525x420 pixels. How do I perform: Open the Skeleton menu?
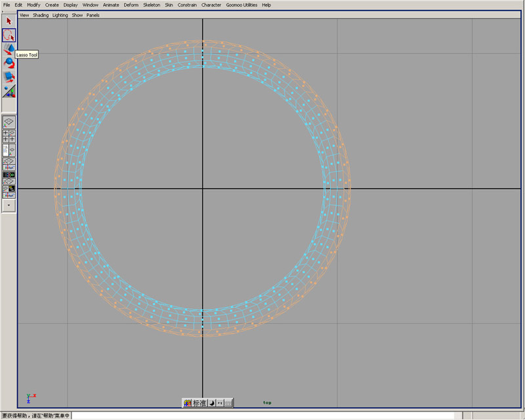152,5
